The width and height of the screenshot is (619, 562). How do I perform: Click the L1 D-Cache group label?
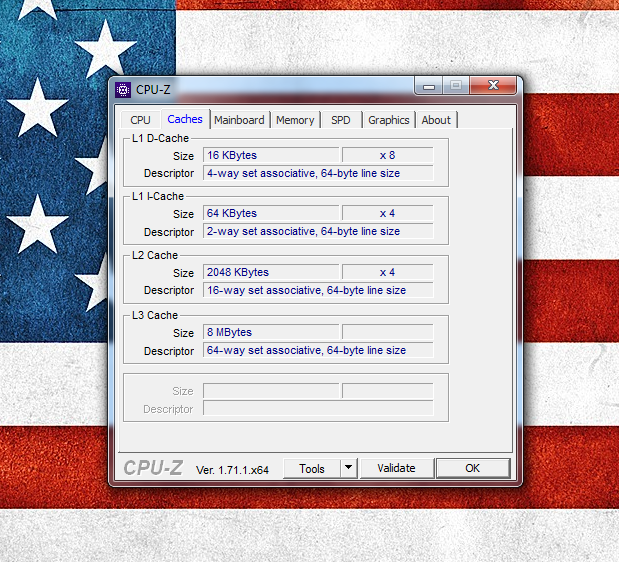tap(160, 139)
